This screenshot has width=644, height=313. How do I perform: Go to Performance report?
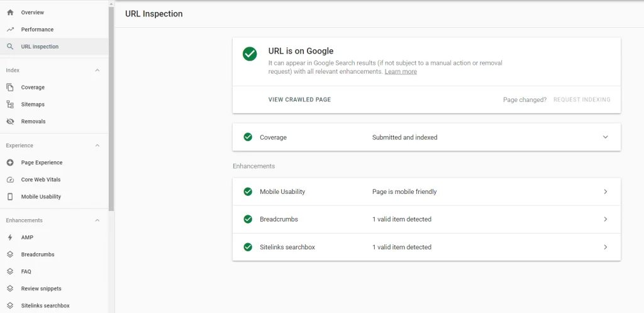pos(54,30)
